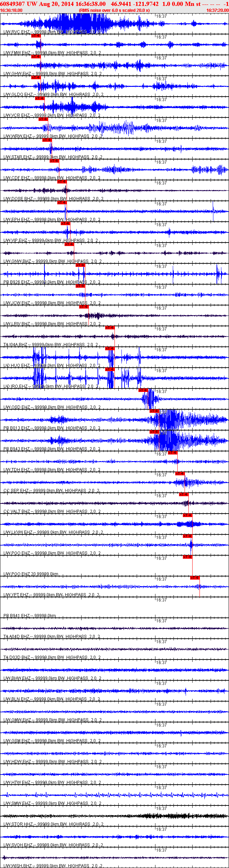Click the CC SEP EHZ station label
Screen dimensions: 229x868
click(52, 491)
